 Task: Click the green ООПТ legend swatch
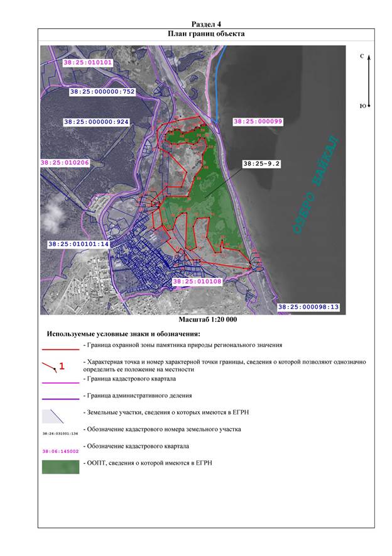coord(60,467)
